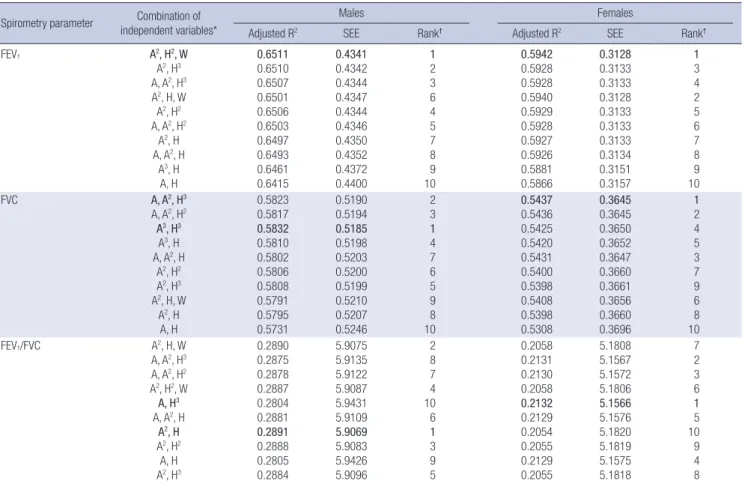Click bold male SEE value 5.9069
Image resolution: width=742 pixels, height=484 pixels.
pyautogui.click(x=351, y=432)
